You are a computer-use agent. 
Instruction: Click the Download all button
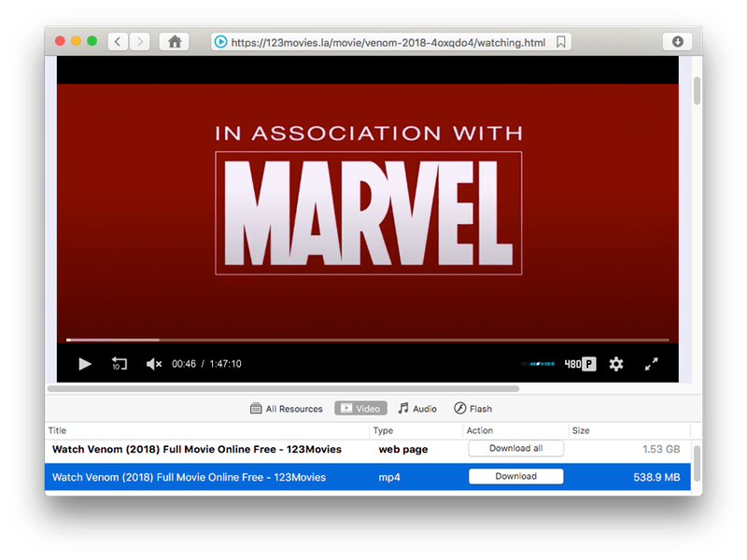(x=516, y=449)
